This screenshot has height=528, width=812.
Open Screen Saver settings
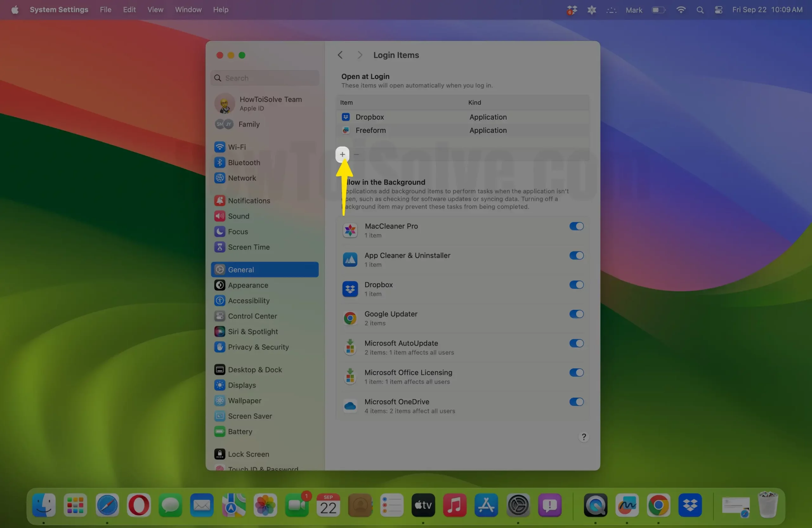point(265,416)
